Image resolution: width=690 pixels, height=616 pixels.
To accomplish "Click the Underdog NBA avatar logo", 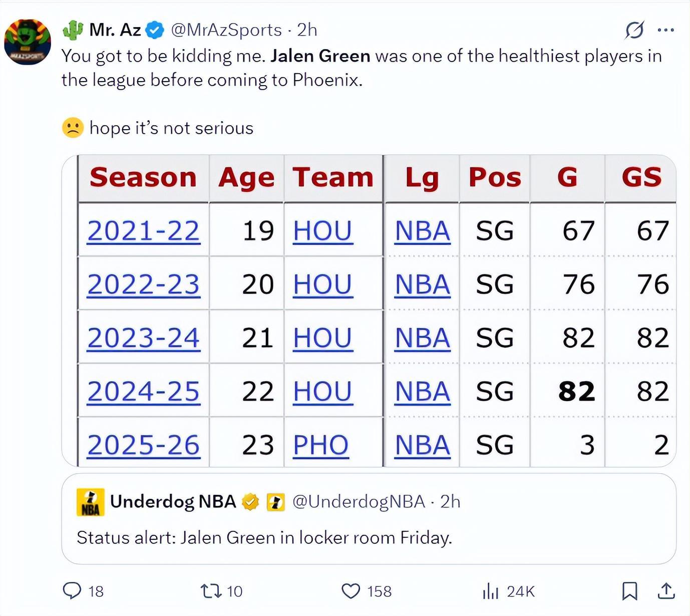I will [x=90, y=502].
